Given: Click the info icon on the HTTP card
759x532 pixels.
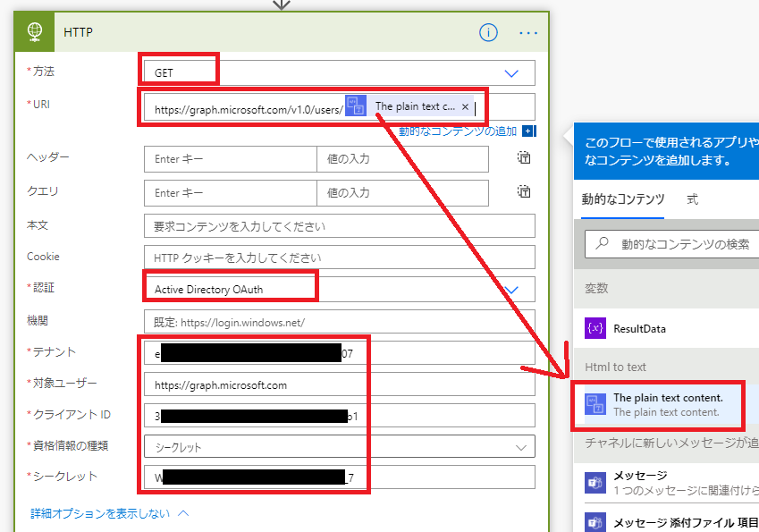Looking at the screenshot, I should click(x=488, y=31).
